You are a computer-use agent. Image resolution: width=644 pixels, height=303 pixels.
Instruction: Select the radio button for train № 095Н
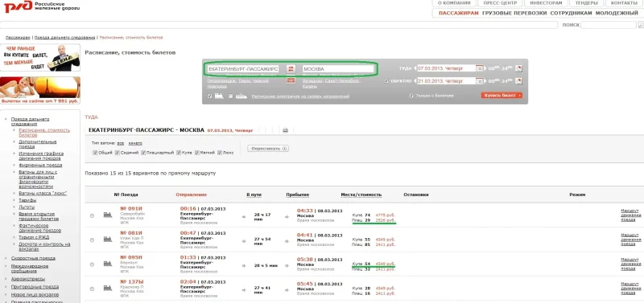point(92,264)
